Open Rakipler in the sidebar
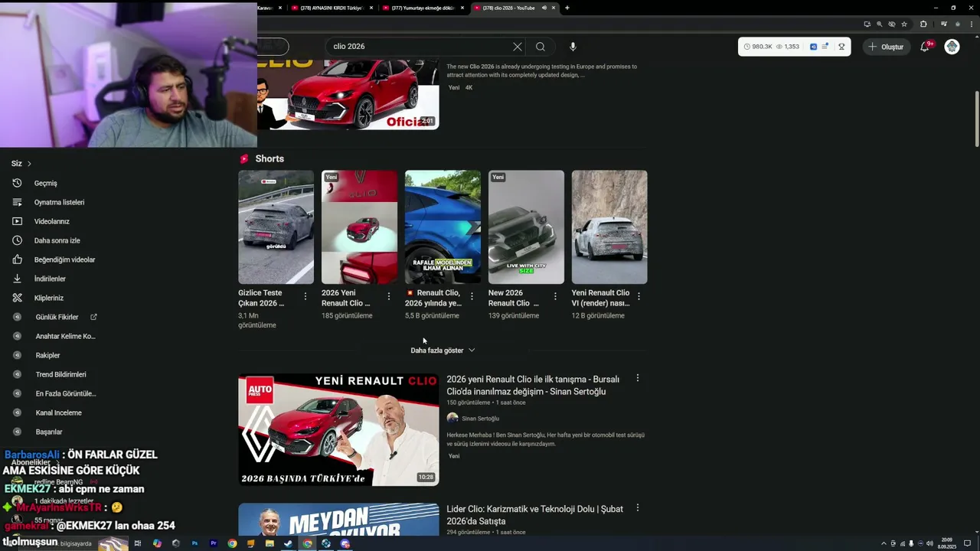Screen dimensions: 980x551 coord(47,355)
